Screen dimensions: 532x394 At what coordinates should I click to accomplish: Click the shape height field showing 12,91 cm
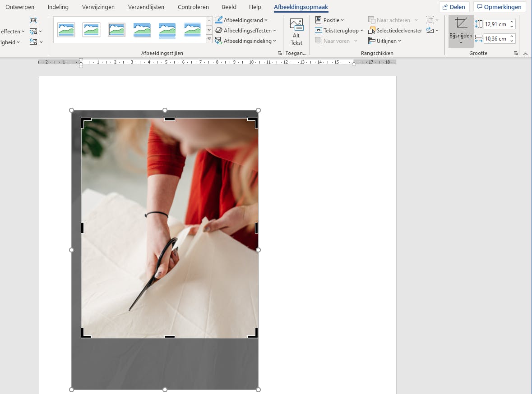click(495, 24)
